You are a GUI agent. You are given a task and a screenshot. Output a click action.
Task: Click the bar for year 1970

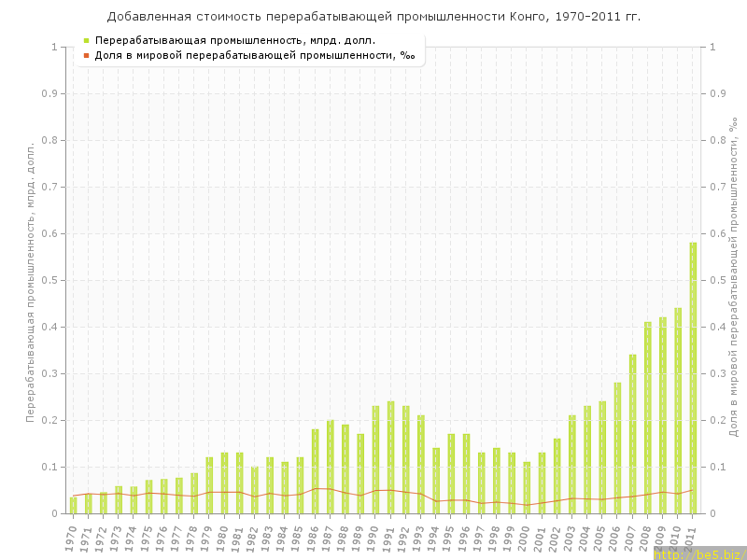[x=74, y=506]
